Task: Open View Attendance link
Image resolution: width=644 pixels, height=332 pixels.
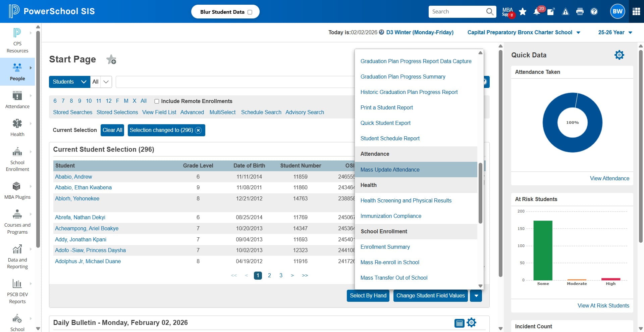Action: point(609,179)
